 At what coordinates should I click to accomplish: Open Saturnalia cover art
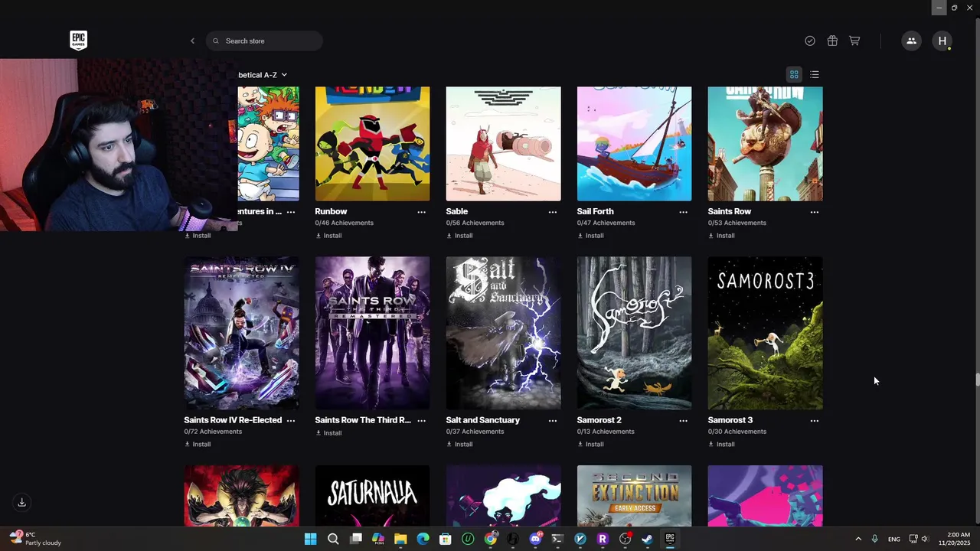pyautogui.click(x=372, y=496)
